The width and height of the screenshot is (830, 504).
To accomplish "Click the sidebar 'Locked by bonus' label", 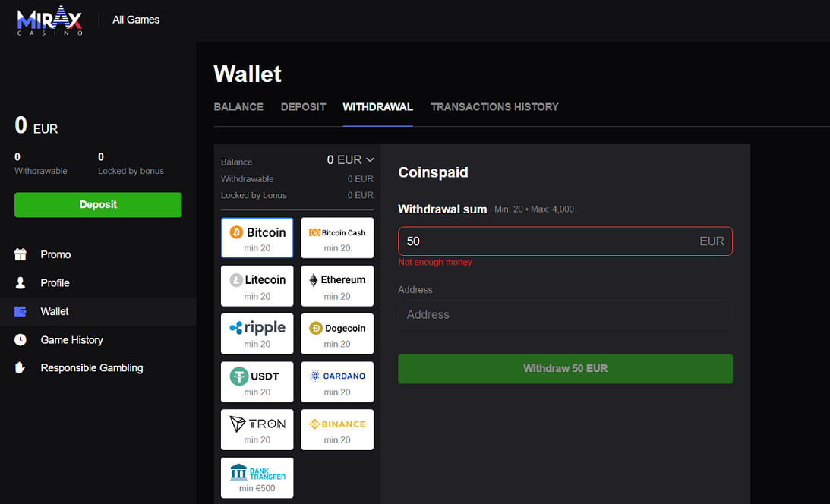I will point(131,171).
